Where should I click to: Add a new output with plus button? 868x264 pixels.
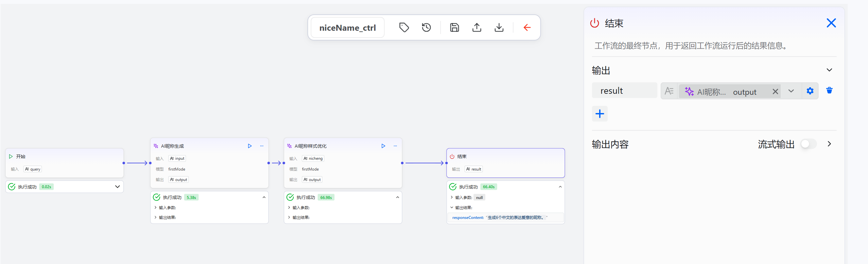[599, 114]
